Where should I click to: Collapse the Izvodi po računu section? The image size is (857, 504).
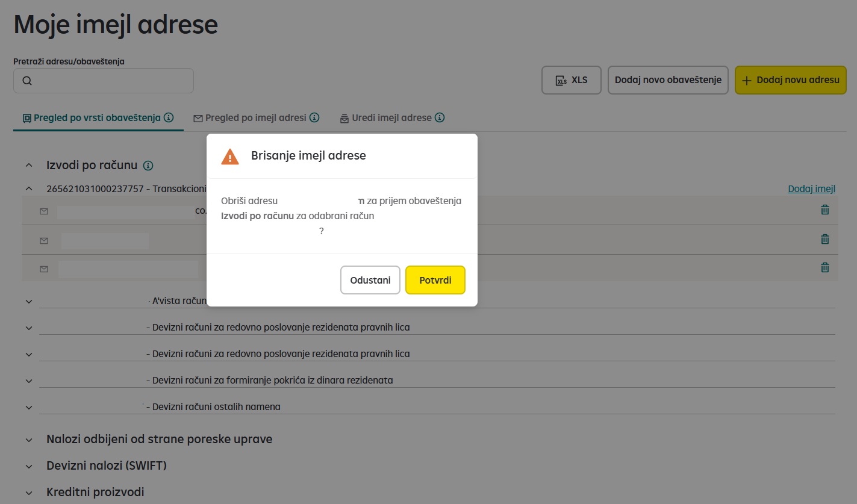[29, 165]
